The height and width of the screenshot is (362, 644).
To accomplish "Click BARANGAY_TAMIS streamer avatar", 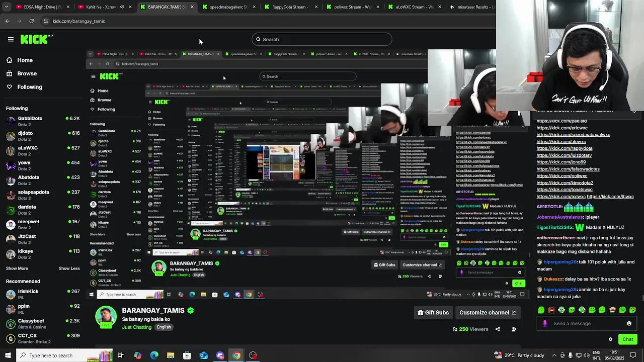I will [106, 316].
